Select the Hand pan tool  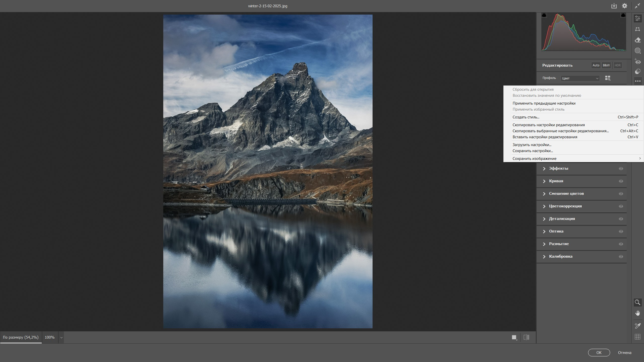pos(637,313)
